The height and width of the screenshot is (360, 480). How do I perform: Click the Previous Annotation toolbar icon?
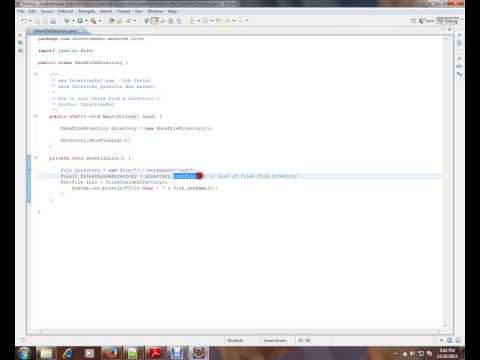pyautogui.click(x=206, y=21)
